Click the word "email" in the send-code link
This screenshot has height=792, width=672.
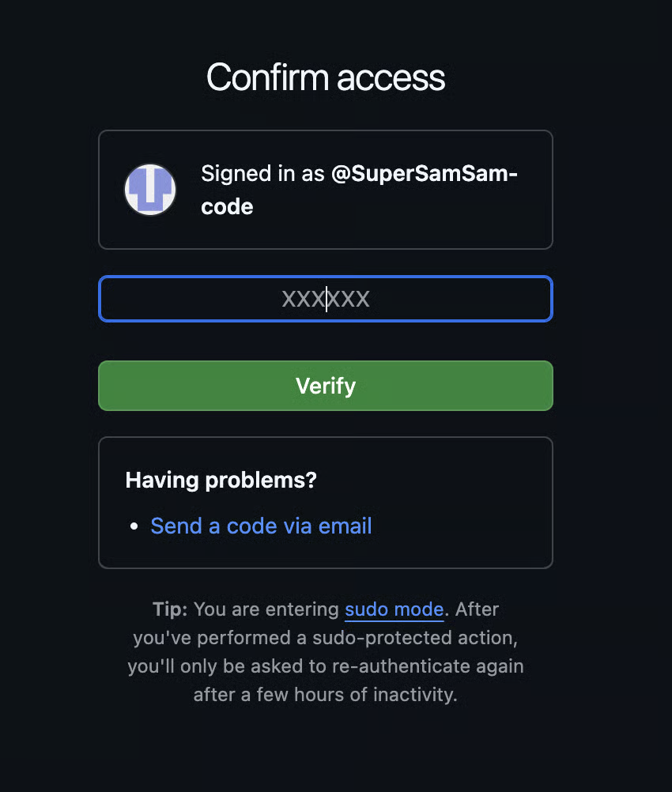pos(345,526)
